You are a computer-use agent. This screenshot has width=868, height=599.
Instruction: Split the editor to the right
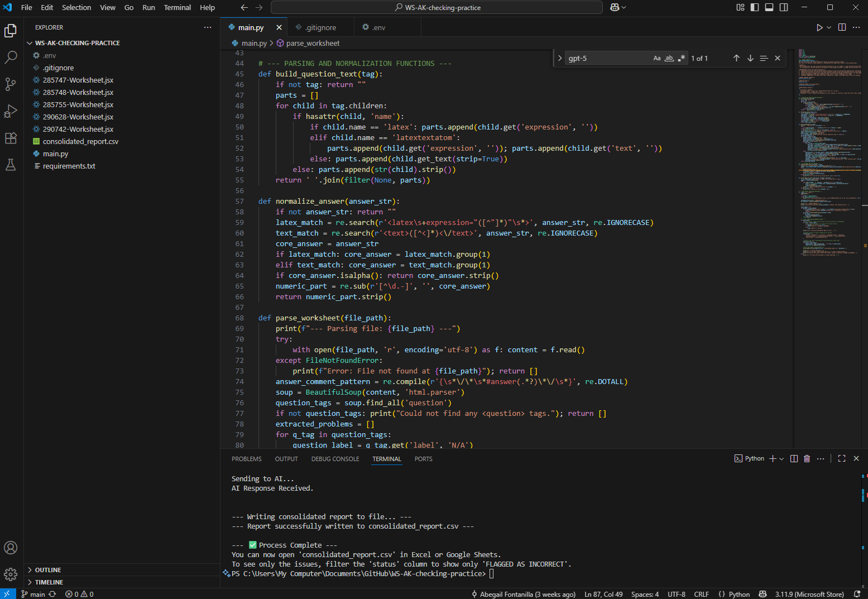point(842,27)
